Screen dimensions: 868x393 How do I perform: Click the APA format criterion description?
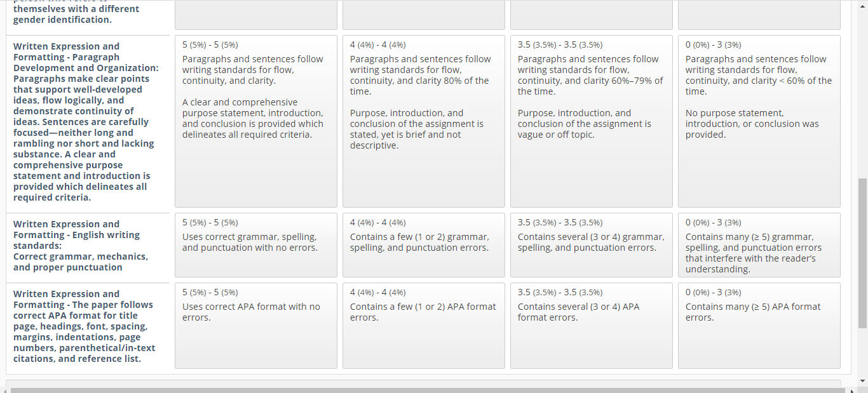click(84, 326)
